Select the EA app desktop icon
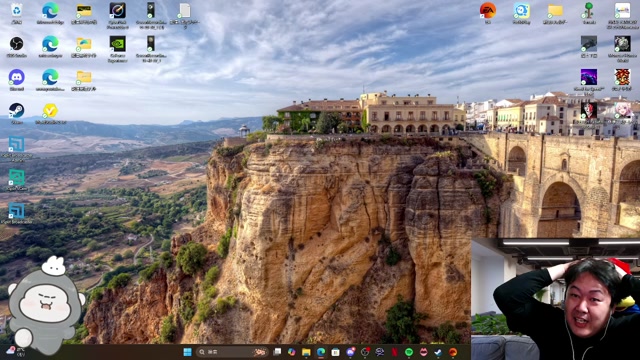This screenshot has height=360, width=640. coord(487,13)
